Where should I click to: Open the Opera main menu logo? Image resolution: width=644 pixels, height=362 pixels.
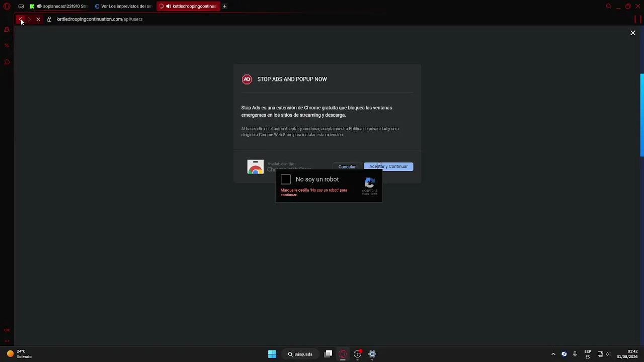[x=7, y=6]
